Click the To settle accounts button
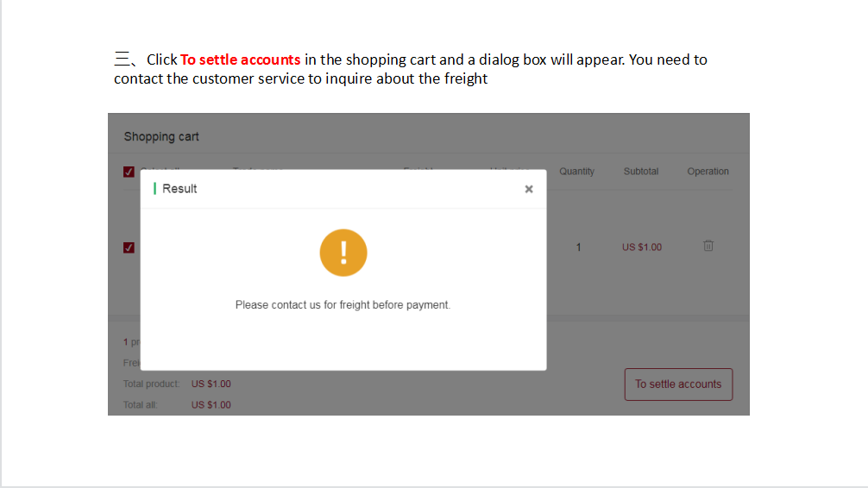The height and width of the screenshot is (488, 868). (678, 384)
